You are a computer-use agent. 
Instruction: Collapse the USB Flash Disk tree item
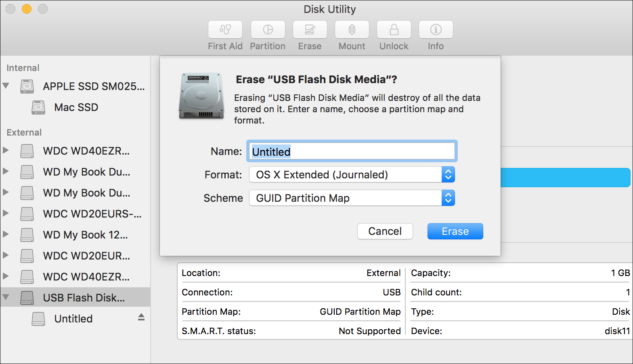(x=6, y=297)
